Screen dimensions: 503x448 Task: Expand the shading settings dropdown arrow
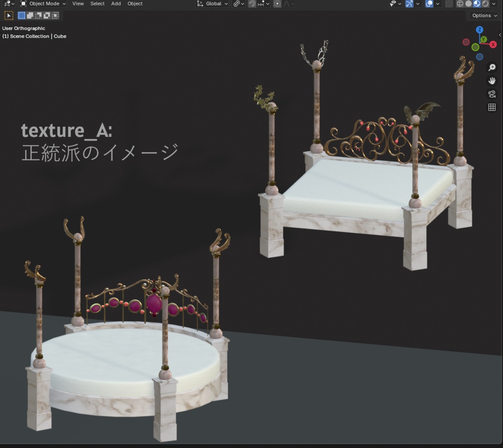pos(494,4)
